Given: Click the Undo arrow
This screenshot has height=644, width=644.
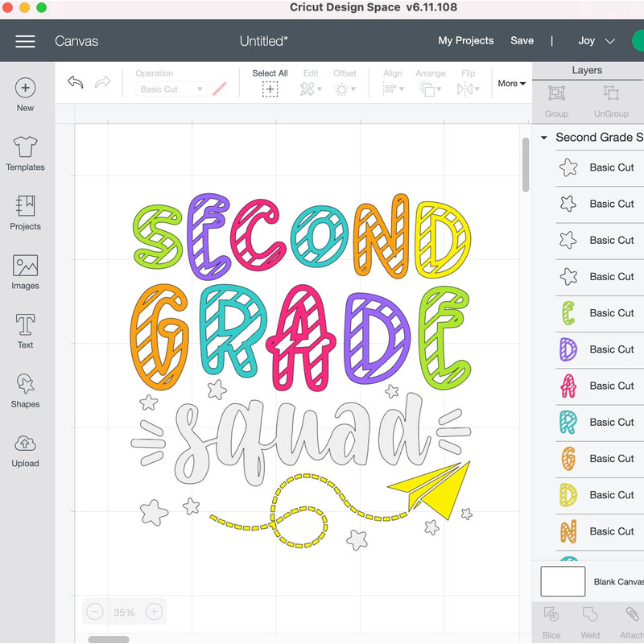Looking at the screenshot, I should coord(76,80).
